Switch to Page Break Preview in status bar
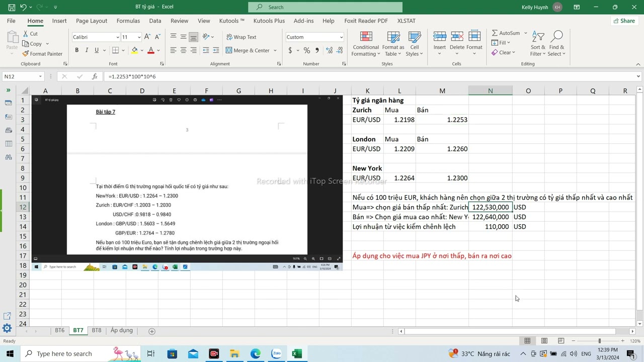The image size is (644, 362). (x=561, y=341)
